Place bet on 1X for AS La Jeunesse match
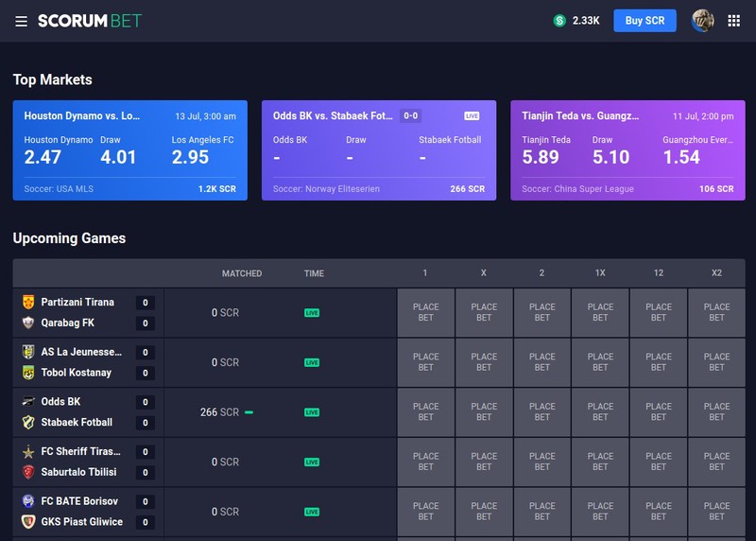The height and width of the screenshot is (541, 756). 600,362
